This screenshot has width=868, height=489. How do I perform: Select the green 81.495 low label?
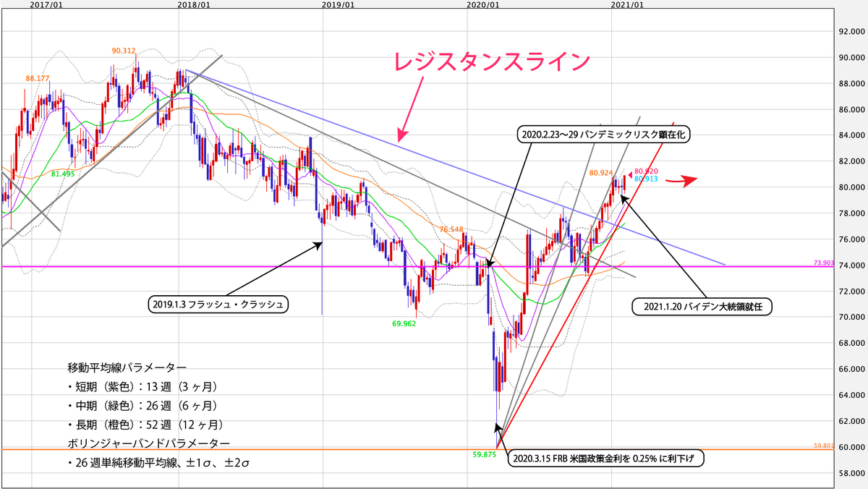[64, 174]
